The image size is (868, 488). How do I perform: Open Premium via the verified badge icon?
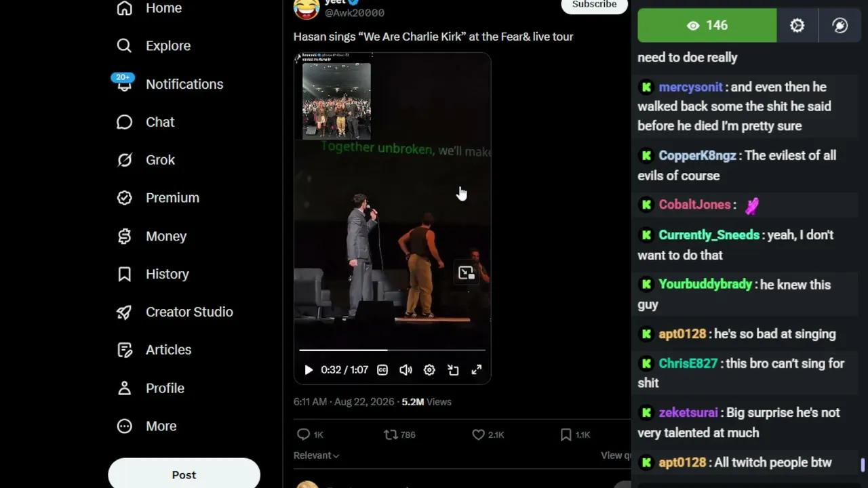[x=124, y=198]
